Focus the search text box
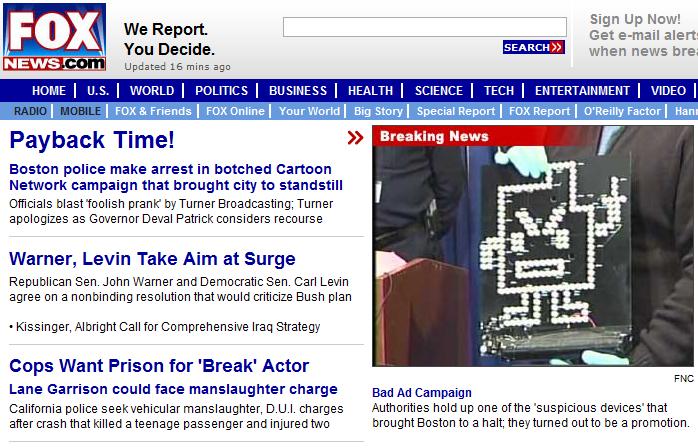The width and height of the screenshot is (698, 448). click(x=425, y=27)
